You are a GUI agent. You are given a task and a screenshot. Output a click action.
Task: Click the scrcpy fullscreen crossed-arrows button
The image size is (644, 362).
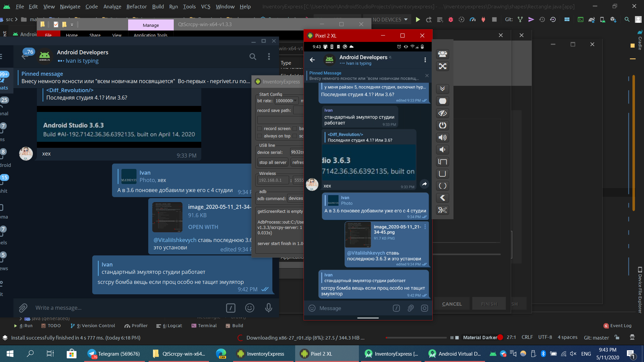pos(442,66)
